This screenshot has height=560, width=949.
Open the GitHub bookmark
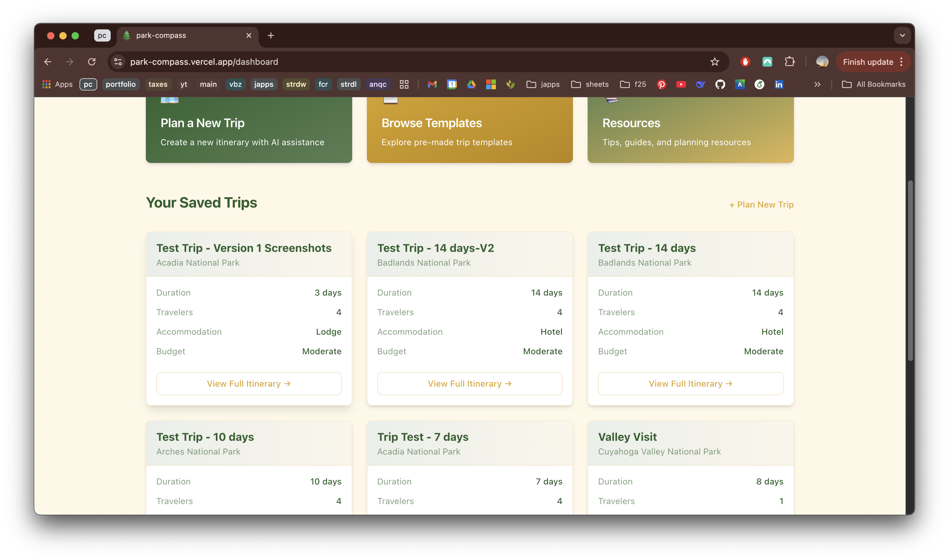(720, 85)
